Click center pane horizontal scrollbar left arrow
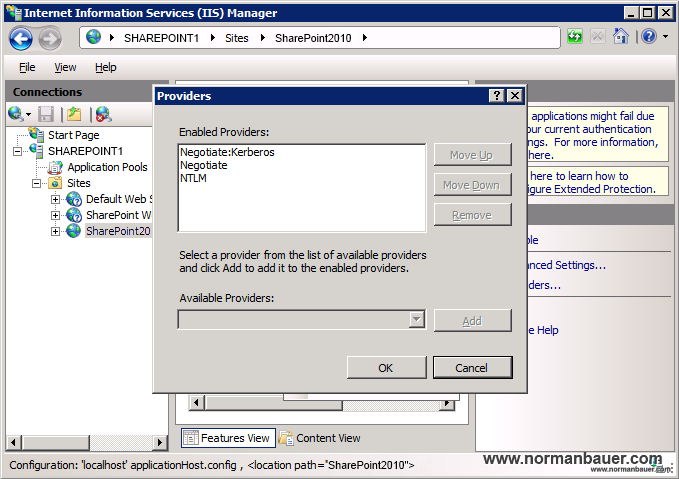The image size is (679, 479). click(x=197, y=403)
